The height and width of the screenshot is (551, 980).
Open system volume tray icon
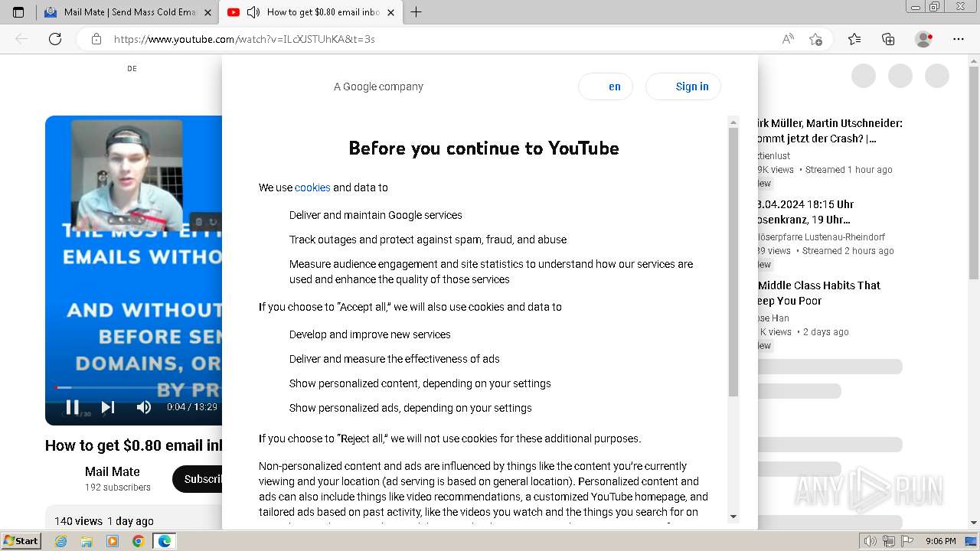871,541
